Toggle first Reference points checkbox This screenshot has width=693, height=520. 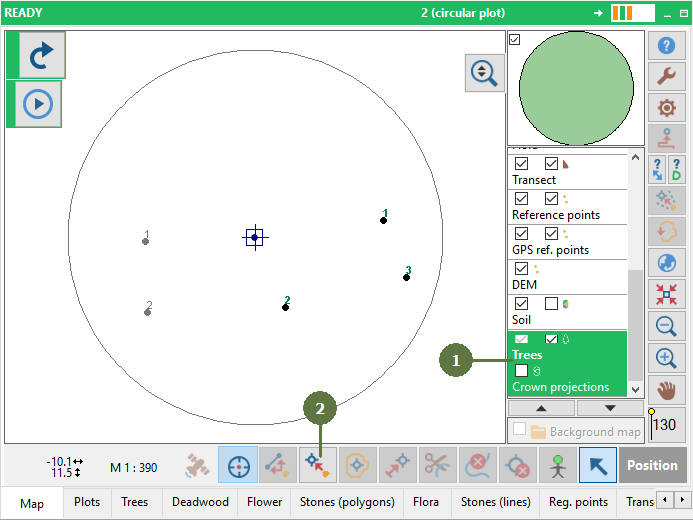coord(522,198)
